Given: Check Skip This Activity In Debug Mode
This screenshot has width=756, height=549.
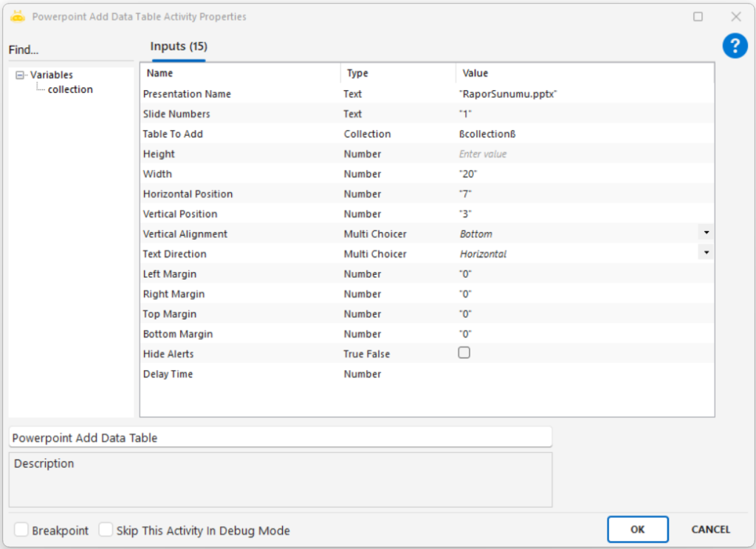Looking at the screenshot, I should (x=106, y=530).
